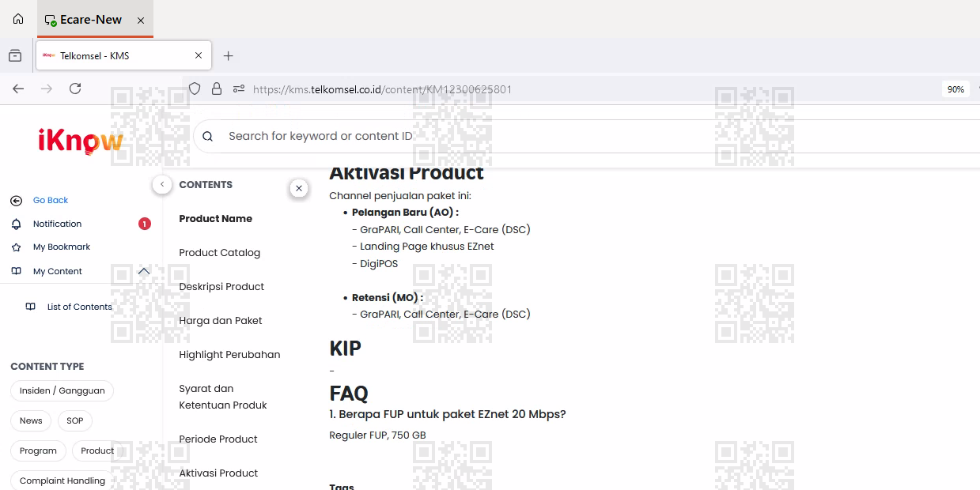Screen dimensions: 980x490
Task: Select the Program content type chip
Action: pyautogui.click(x=38, y=450)
